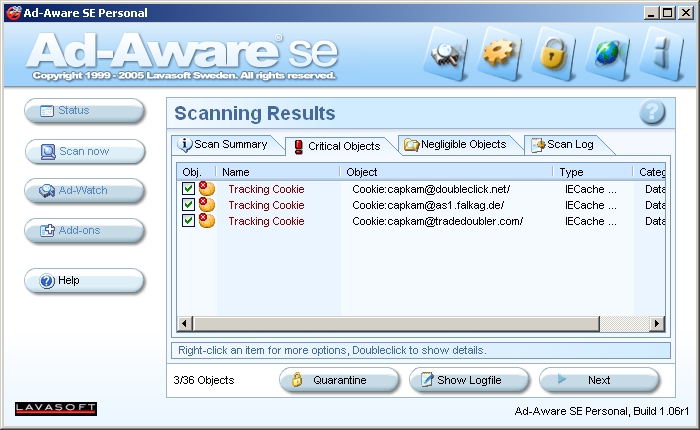Open web update via the globe icon
The height and width of the screenshot is (430, 700).
[607, 54]
